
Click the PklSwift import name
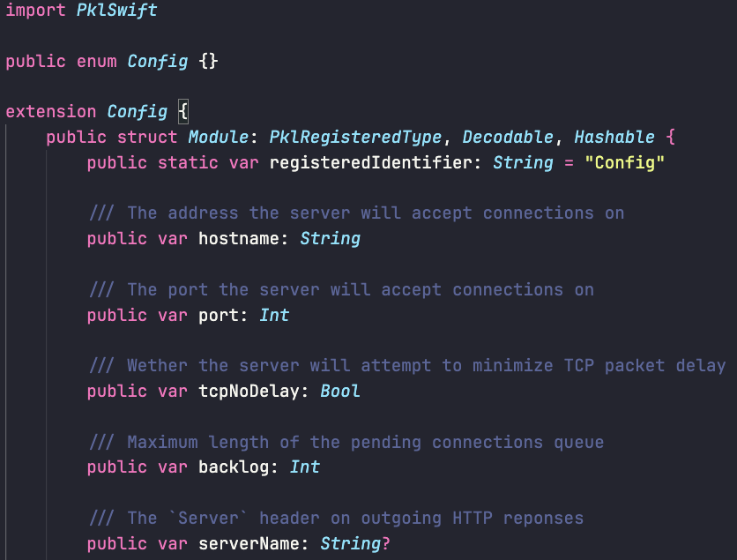point(116,11)
